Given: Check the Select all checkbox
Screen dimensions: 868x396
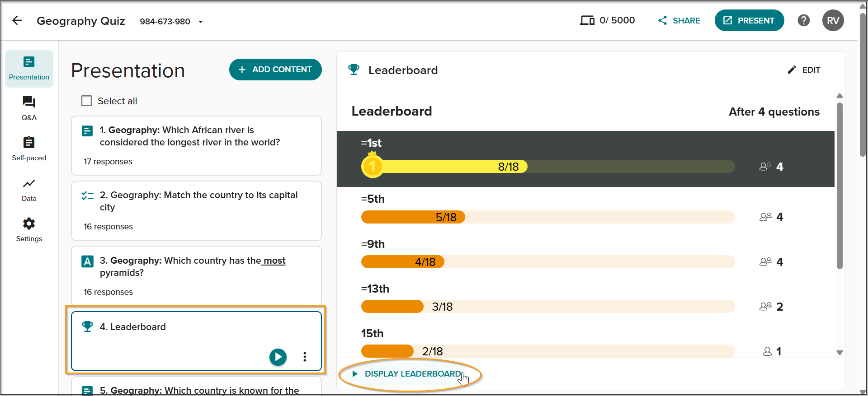Looking at the screenshot, I should 86,101.
